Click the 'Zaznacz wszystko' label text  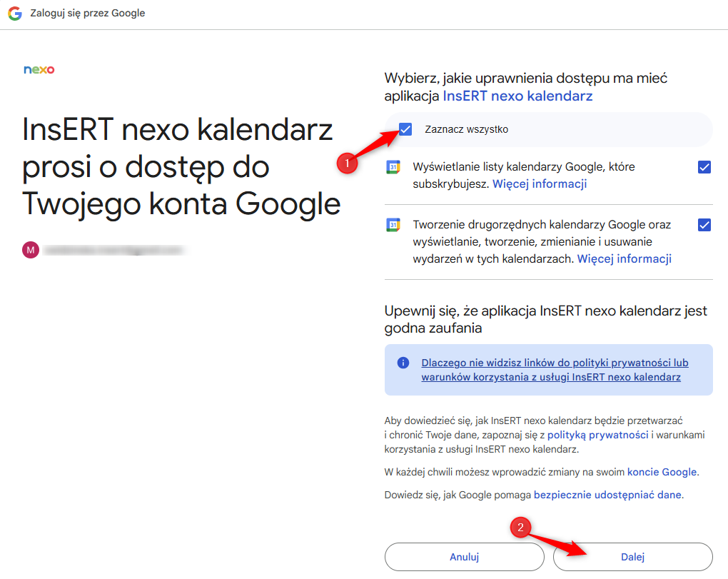click(466, 129)
